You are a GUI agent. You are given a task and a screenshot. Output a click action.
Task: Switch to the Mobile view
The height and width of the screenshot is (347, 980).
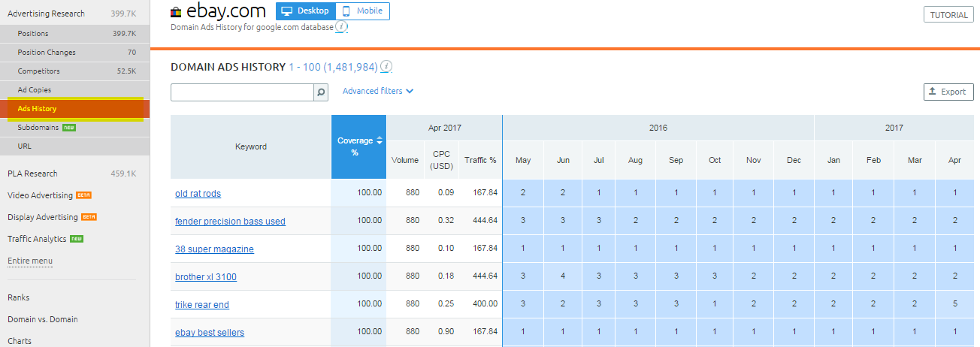coord(363,11)
